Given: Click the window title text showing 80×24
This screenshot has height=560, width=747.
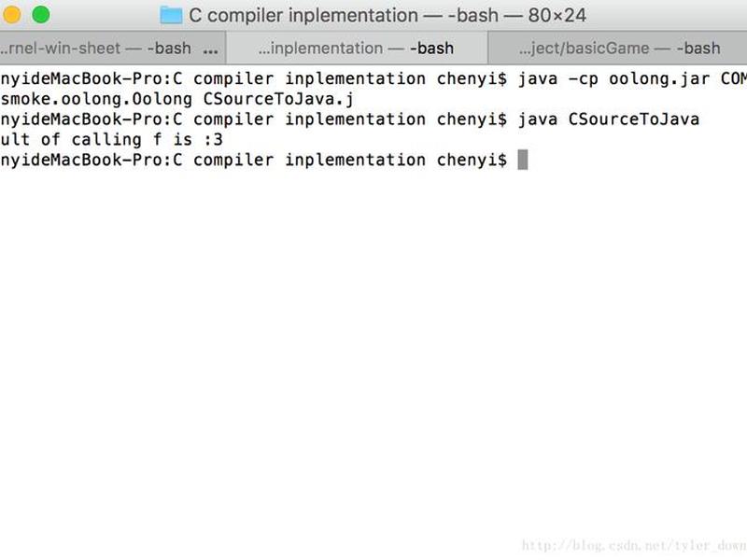Looking at the screenshot, I should pos(557,15).
